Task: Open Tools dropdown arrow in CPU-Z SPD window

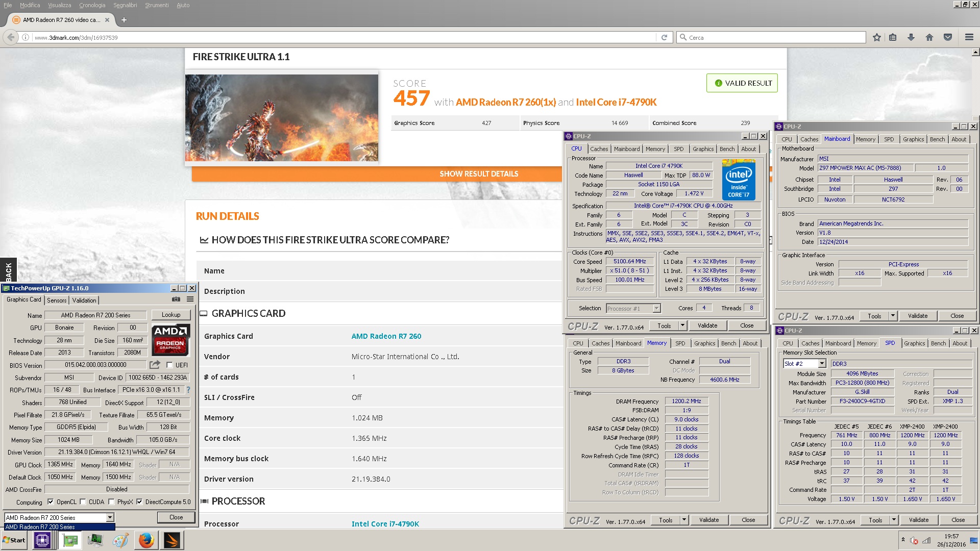Action: (x=894, y=520)
